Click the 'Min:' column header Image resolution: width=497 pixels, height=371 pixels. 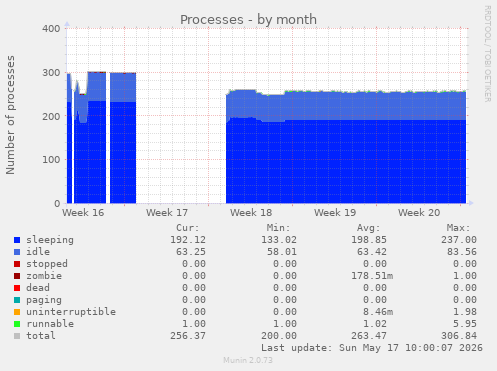click(x=278, y=228)
